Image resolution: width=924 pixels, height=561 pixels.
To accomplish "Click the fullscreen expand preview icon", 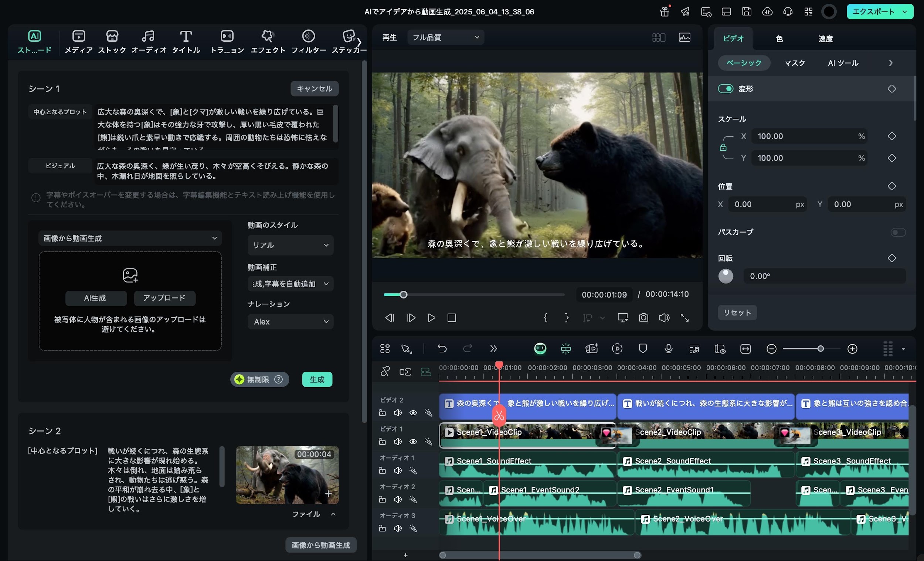I will pos(685,318).
